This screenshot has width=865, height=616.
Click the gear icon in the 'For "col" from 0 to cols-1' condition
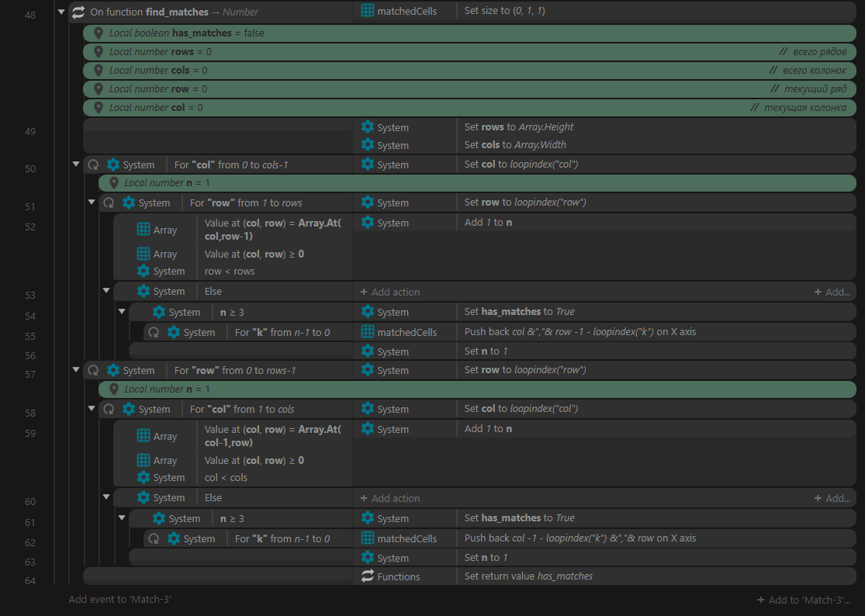click(x=113, y=164)
